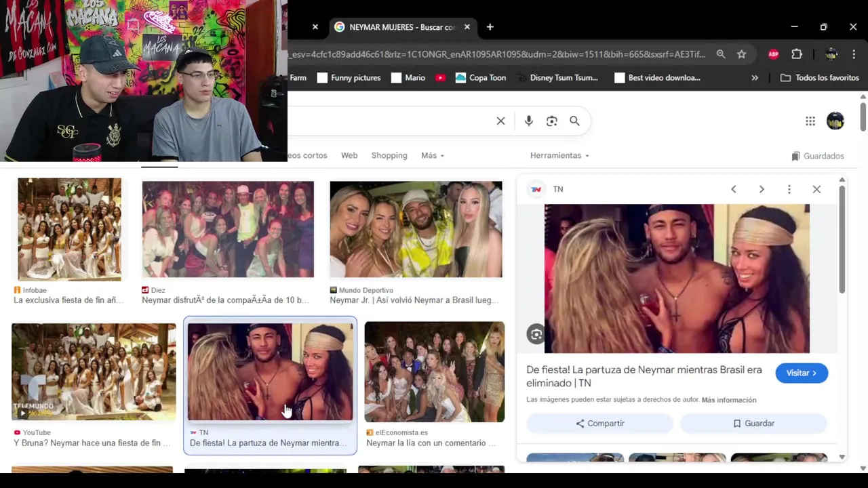Open 'Y Bruna? Neymar hace una fiesta' caption
This screenshot has width=868, height=488.
click(x=92, y=443)
